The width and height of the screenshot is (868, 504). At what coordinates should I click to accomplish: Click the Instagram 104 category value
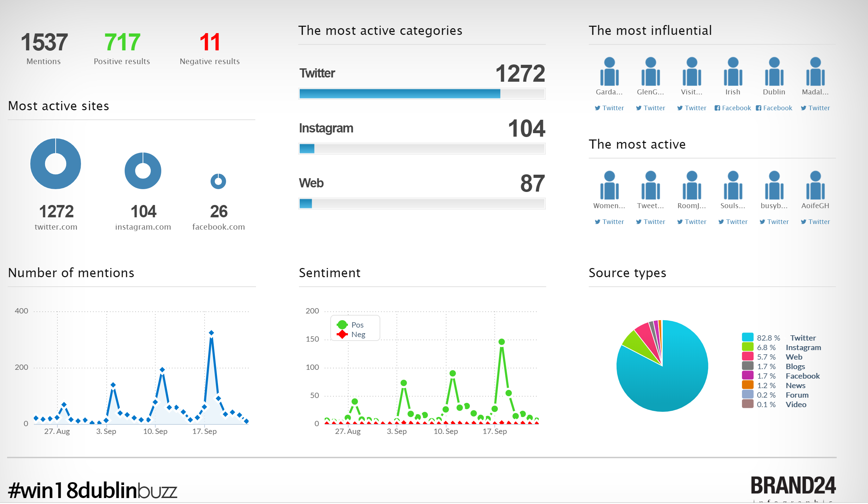coord(526,128)
